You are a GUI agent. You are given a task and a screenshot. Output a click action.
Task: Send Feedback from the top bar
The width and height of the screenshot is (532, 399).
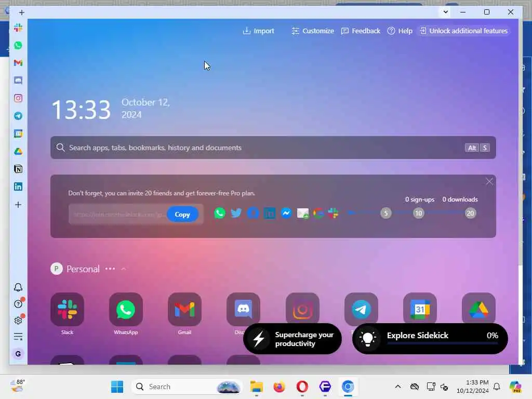click(361, 31)
